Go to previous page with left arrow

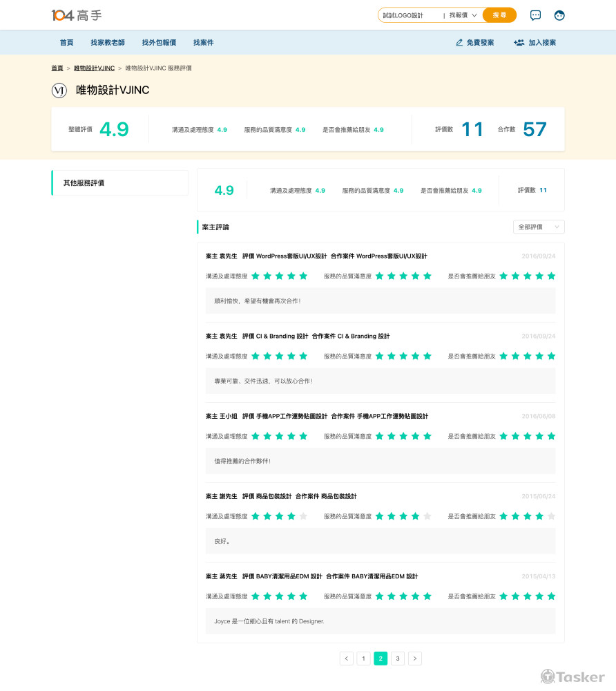tap(346, 659)
